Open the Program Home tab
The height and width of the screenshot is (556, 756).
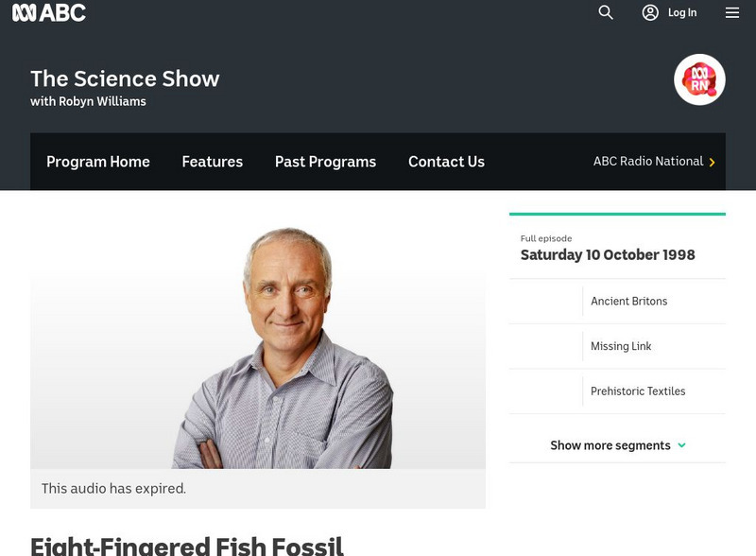click(98, 162)
